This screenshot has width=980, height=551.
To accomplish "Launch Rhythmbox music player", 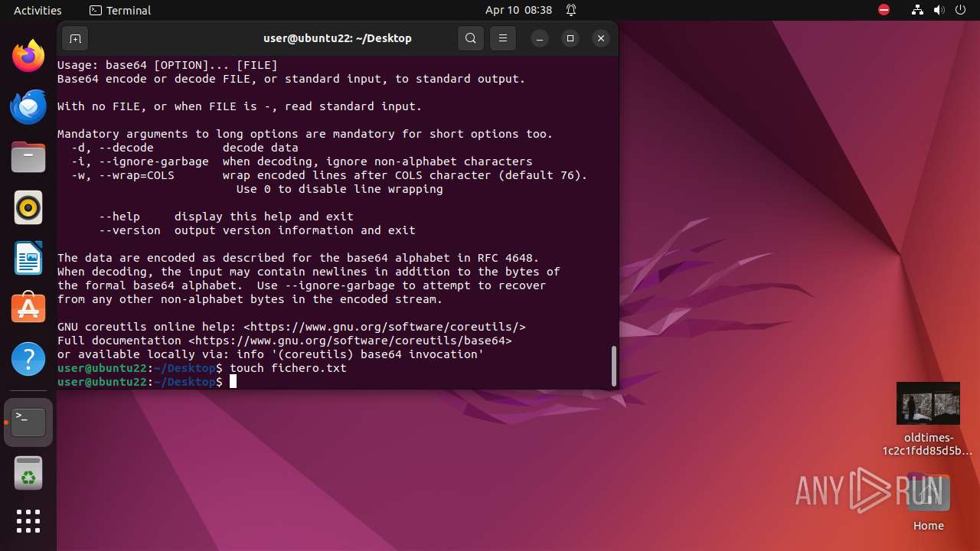I will [28, 208].
